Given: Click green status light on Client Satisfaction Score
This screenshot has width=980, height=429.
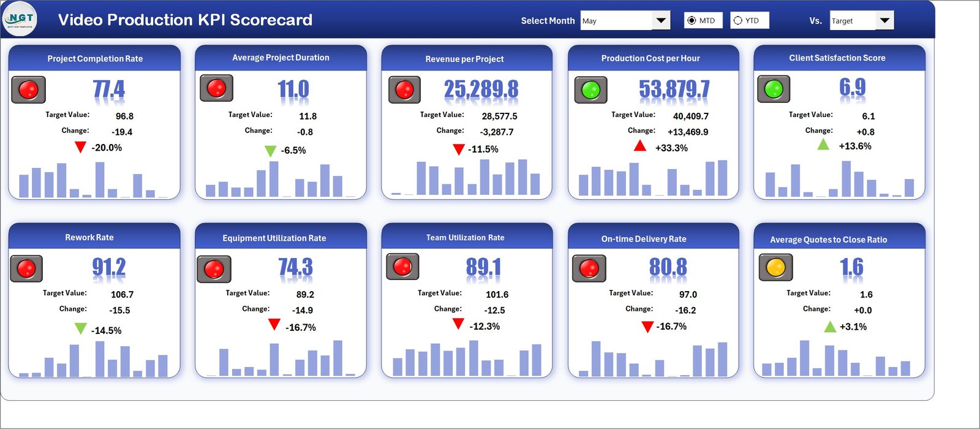Looking at the screenshot, I should pyautogui.click(x=774, y=89).
